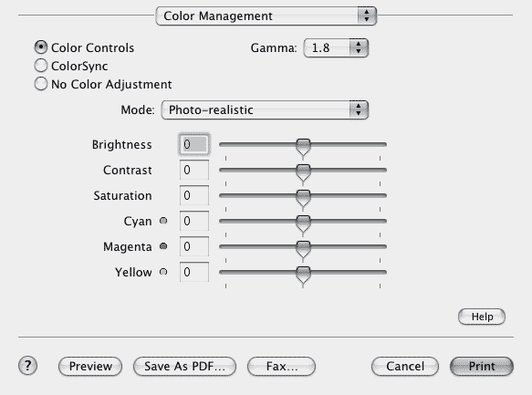Open Help for color management
This screenshot has height=395, width=532.
[x=482, y=317]
